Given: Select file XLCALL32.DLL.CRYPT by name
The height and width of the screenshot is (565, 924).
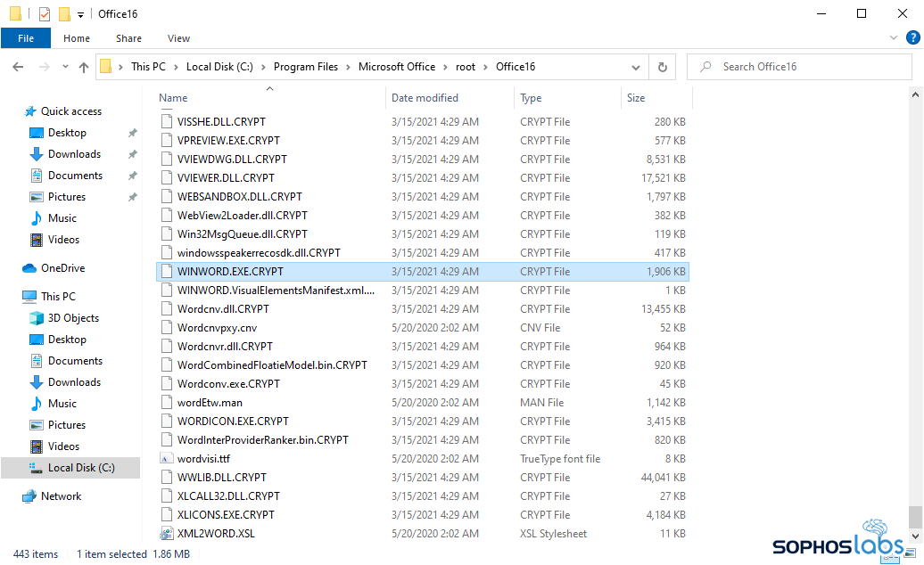Looking at the screenshot, I should tap(228, 496).
